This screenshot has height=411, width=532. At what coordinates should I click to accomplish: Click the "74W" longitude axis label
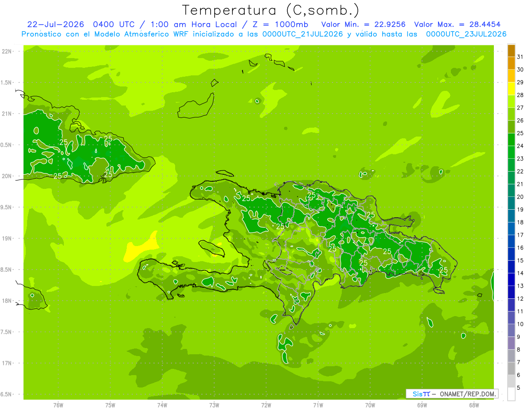tap(162, 405)
